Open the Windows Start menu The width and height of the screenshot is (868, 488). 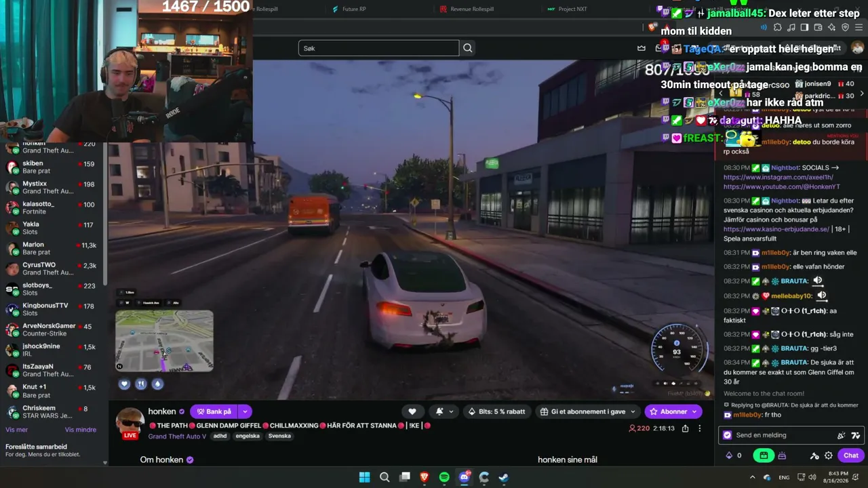tap(364, 477)
